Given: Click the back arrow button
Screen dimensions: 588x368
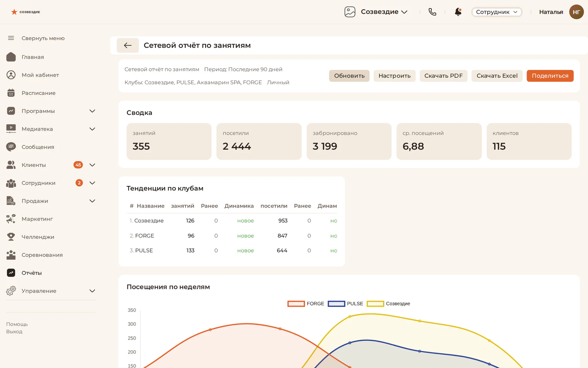Looking at the screenshot, I should tap(128, 45).
